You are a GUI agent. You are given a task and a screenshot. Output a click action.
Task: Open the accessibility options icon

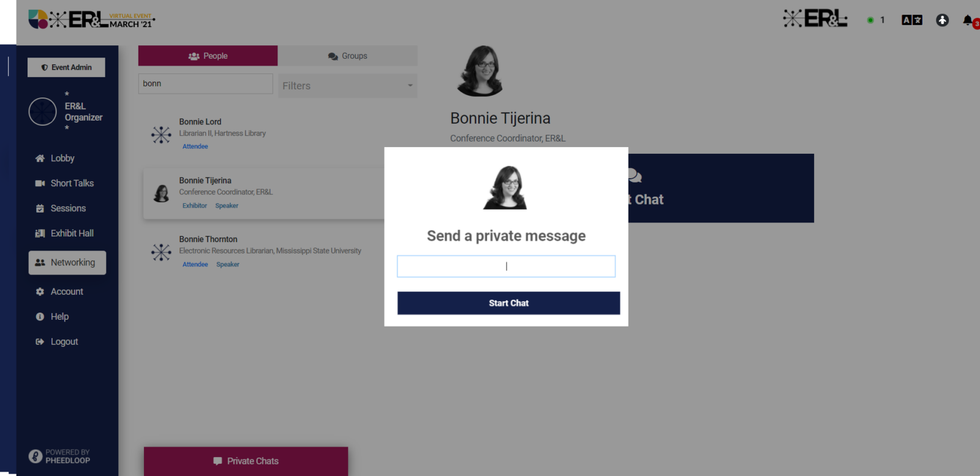[x=942, y=20]
